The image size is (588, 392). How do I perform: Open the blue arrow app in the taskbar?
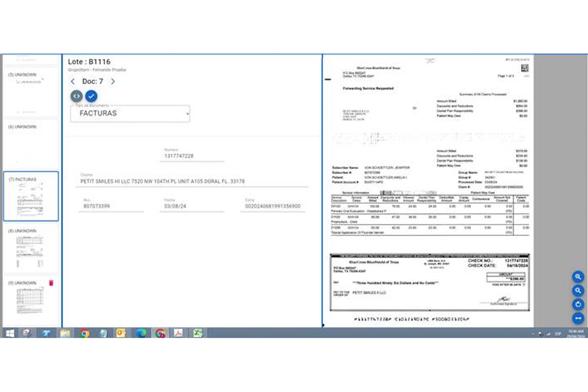tap(46, 333)
